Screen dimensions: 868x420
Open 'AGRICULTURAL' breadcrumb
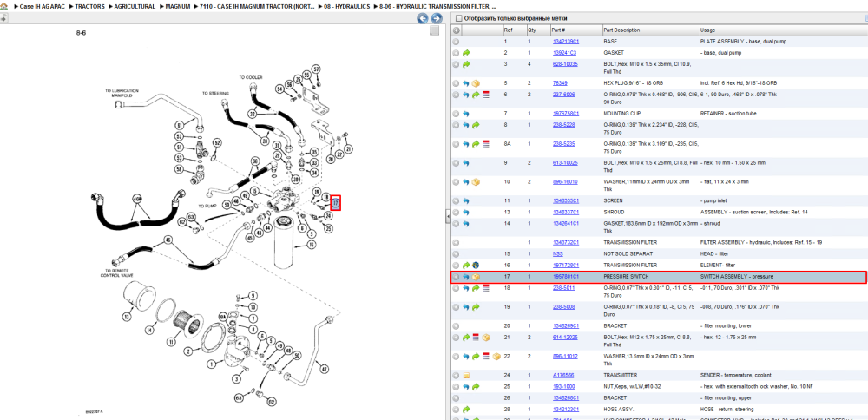(x=135, y=6)
